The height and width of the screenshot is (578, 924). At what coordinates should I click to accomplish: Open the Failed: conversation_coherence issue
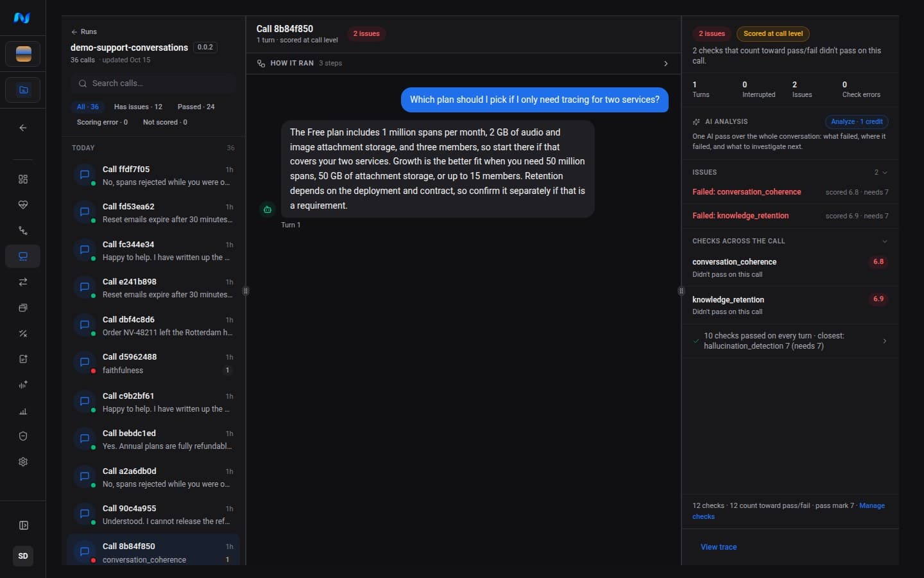790,192
